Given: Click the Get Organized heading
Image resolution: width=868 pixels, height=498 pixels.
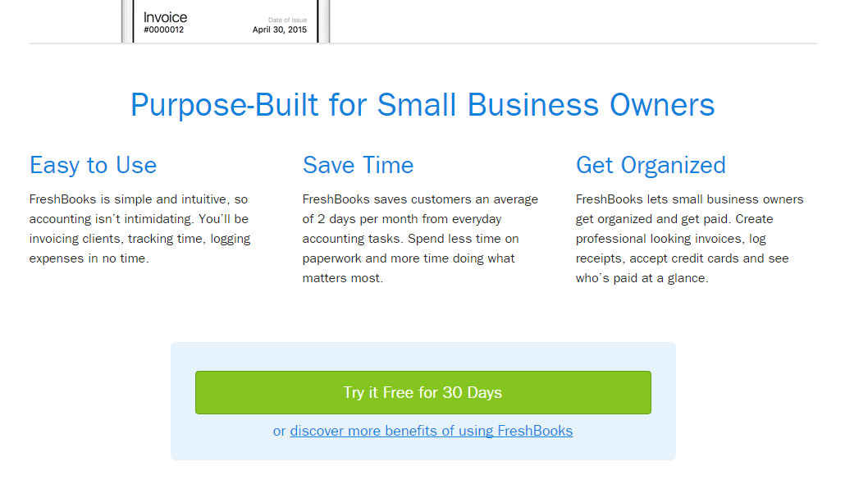Looking at the screenshot, I should [x=651, y=165].
